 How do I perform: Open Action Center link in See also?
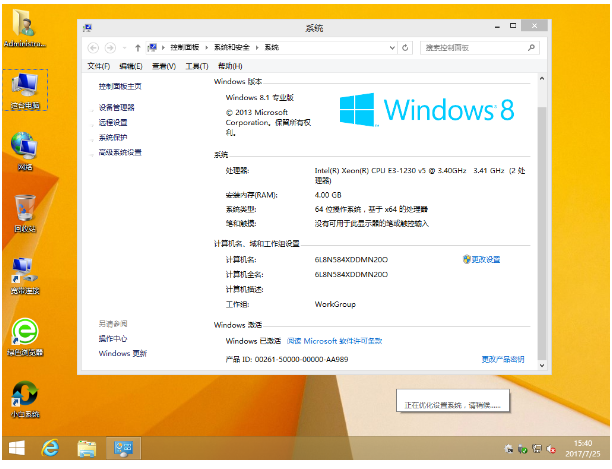(113, 338)
